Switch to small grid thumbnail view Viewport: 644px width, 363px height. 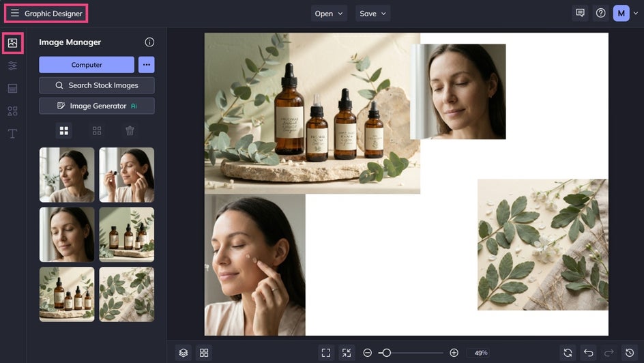[97, 130]
